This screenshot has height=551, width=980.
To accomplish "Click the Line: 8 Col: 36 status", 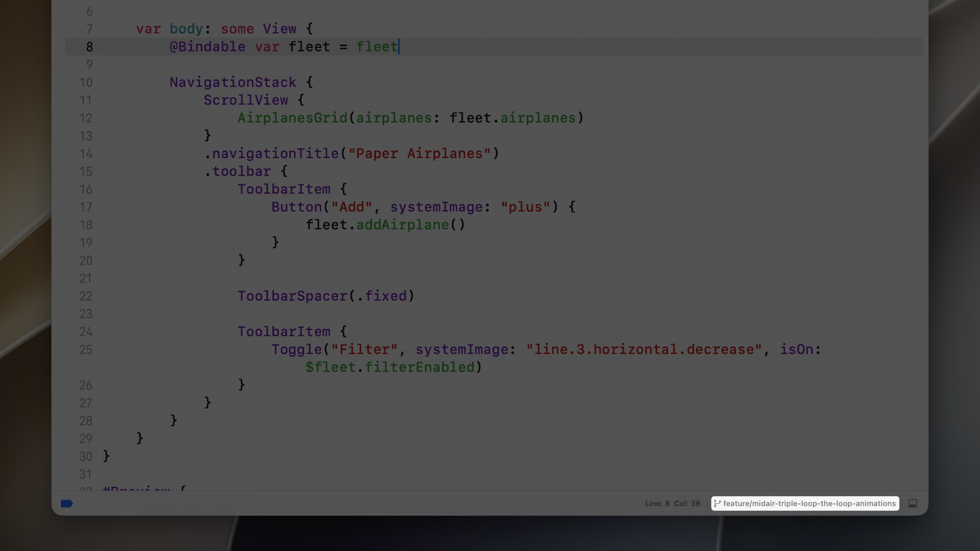I will 672,503.
